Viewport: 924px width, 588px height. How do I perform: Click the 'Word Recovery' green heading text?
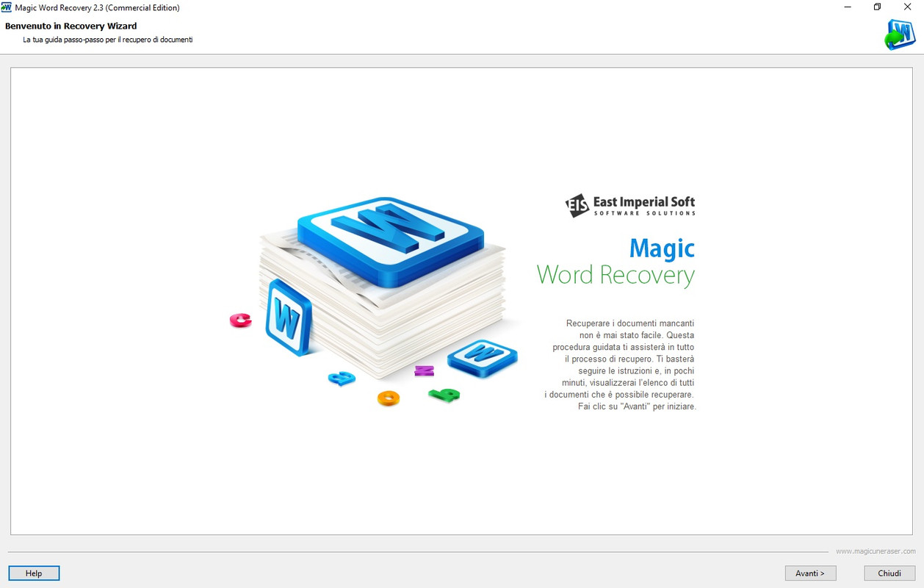(616, 275)
